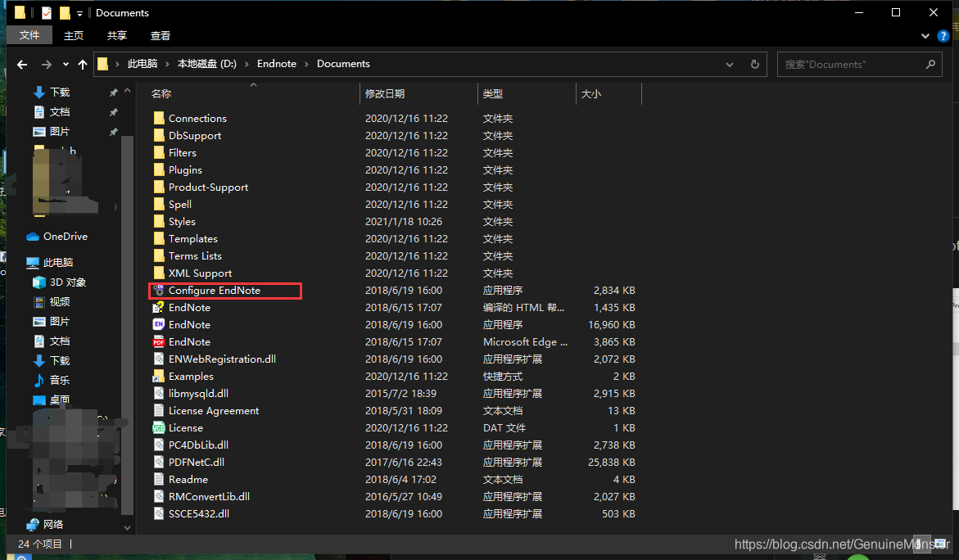Forward navigation arrow button
Viewport: 959px width, 560px height.
click(x=47, y=64)
